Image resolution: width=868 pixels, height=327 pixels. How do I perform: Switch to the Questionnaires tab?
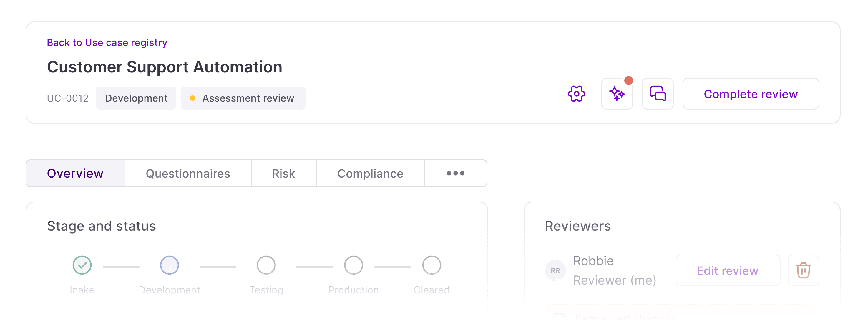(x=188, y=173)
